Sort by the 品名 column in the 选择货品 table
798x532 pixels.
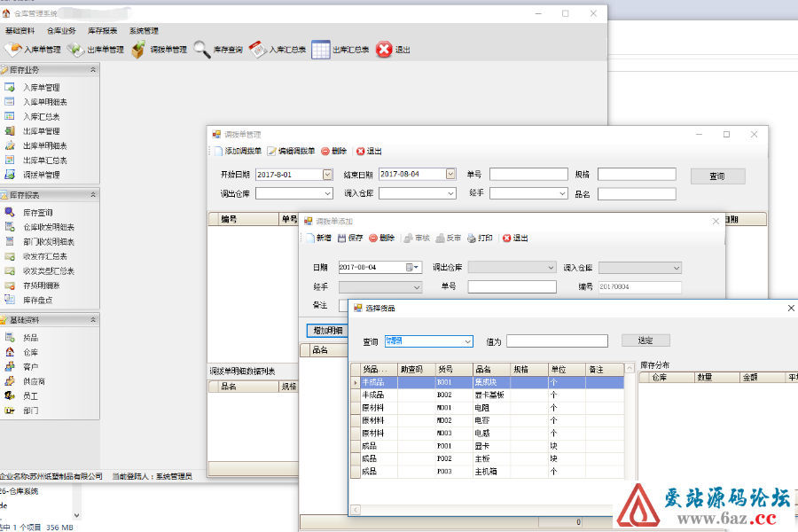point(491,370)
